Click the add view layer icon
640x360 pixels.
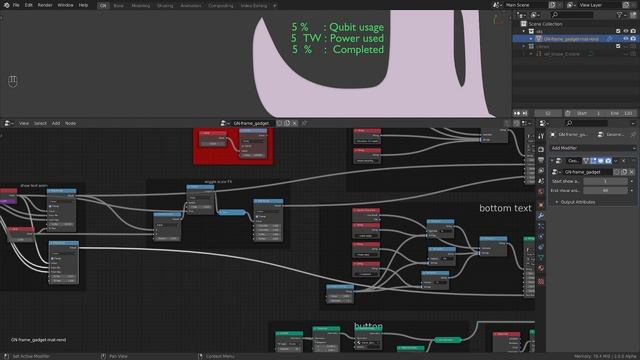pyautogui.click(x=626, y=5)
